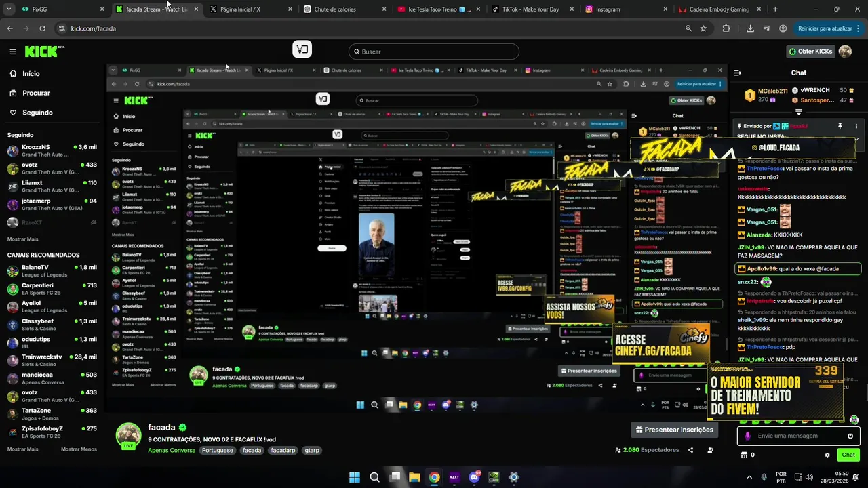Open the three-dot menu of the pinned message
This screenshot has height=488, width=868.
click(856, 126)
